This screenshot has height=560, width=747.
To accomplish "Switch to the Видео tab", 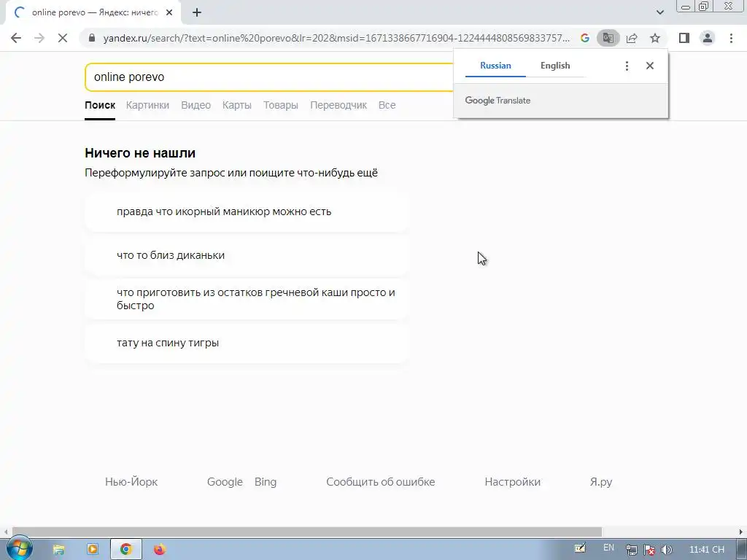I will point(196,105).
